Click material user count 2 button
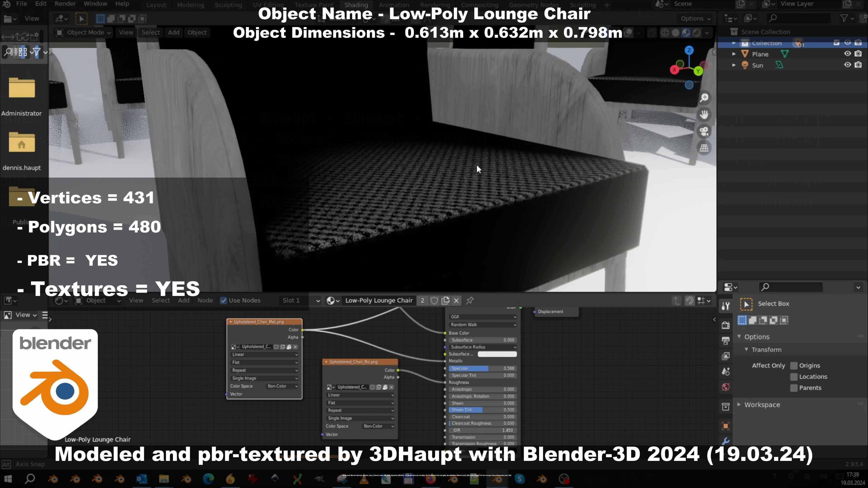Image resolution: width=868 pixels, height=488 pixels. 422,301
